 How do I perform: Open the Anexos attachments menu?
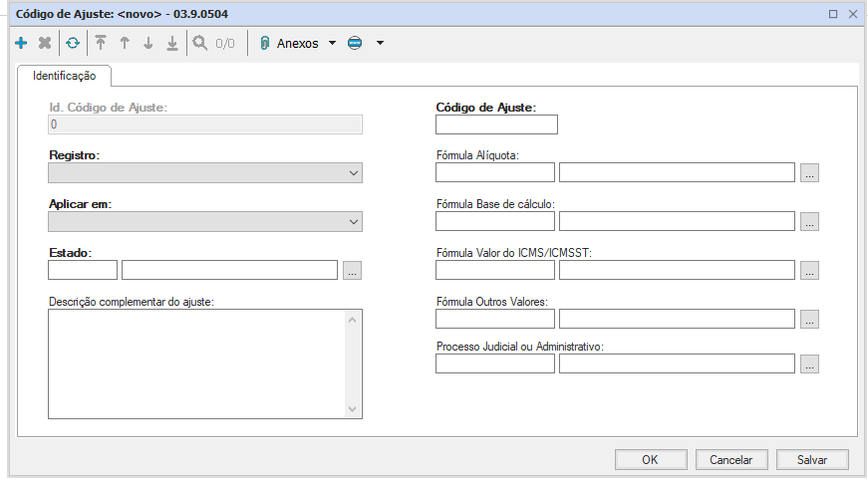pos(297,44)
